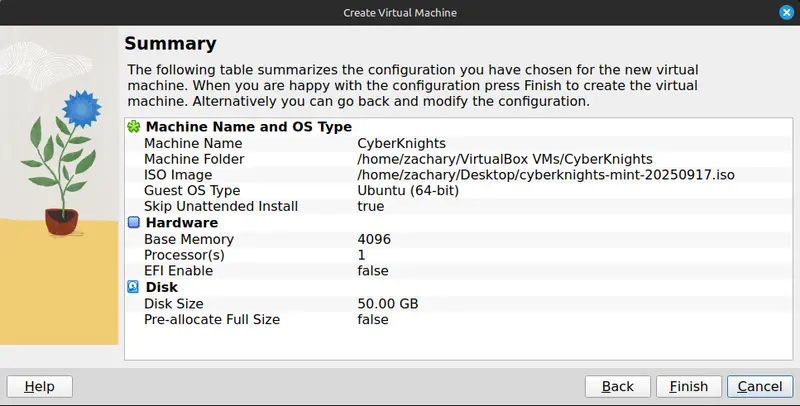Click the 4096 base memory value
This screenshot has width=800, height=406.
tap(374, 239)
